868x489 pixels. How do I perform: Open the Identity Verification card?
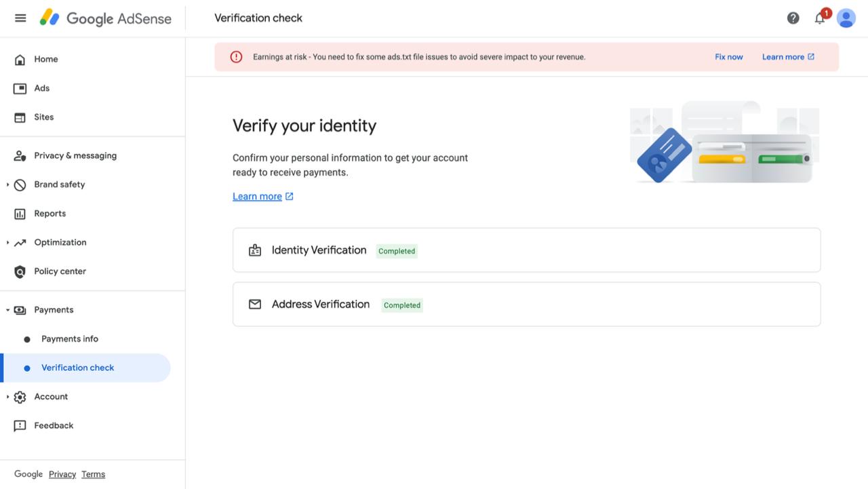(526, 250)
